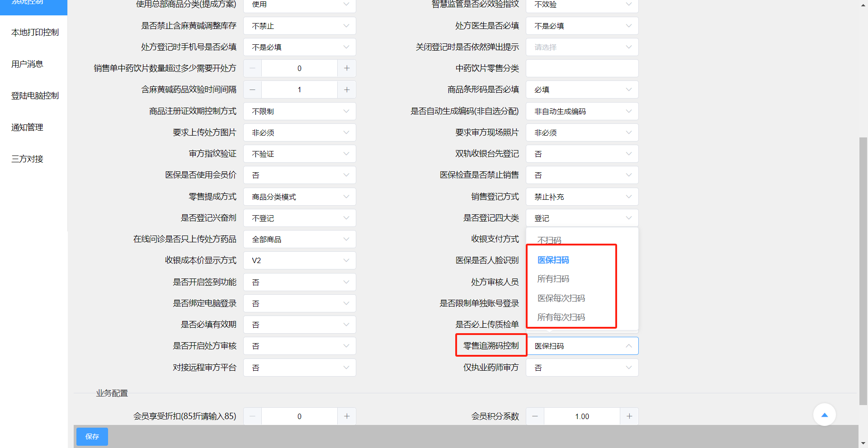
Task: Open the 零售提成方式 dropdown
Action: click(299, 197)
